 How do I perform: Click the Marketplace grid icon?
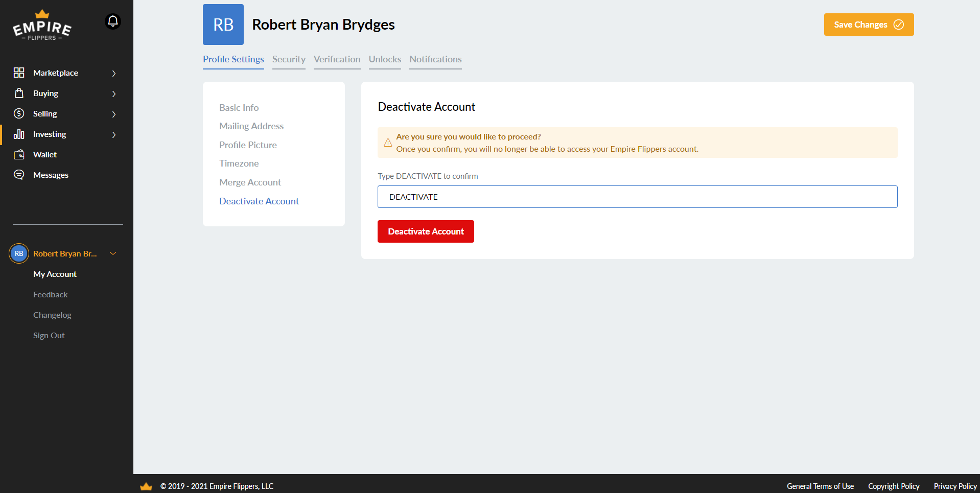click(19, 73)
